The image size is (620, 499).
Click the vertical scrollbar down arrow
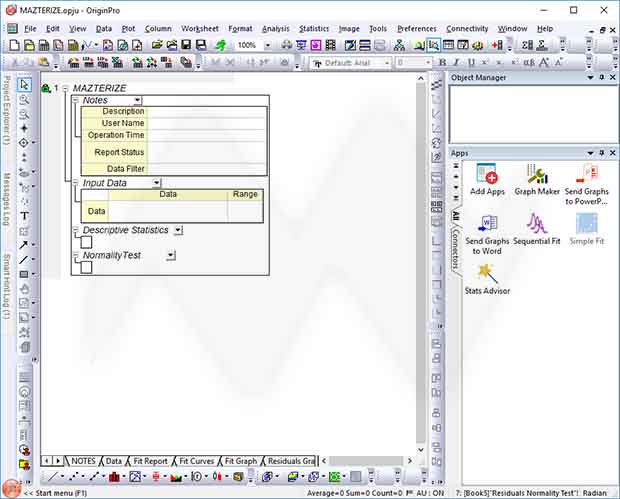[421, 450]
